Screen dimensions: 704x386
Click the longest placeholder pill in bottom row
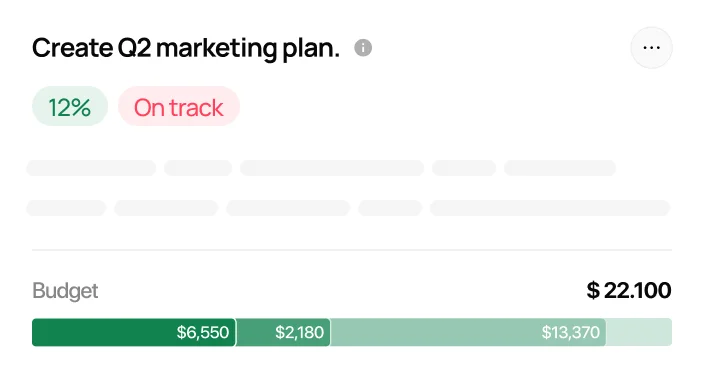[x=550, y=208]
